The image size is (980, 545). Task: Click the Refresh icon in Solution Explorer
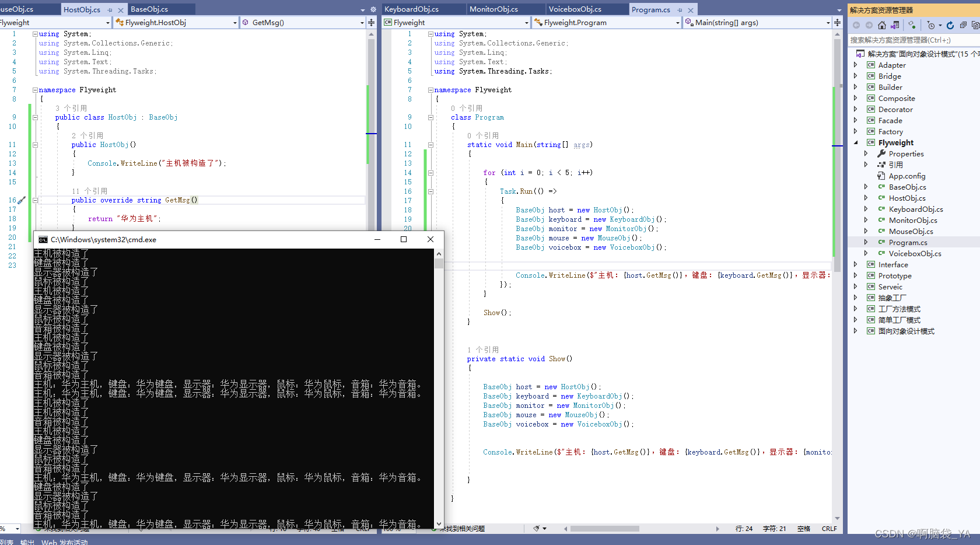point(950,25)
